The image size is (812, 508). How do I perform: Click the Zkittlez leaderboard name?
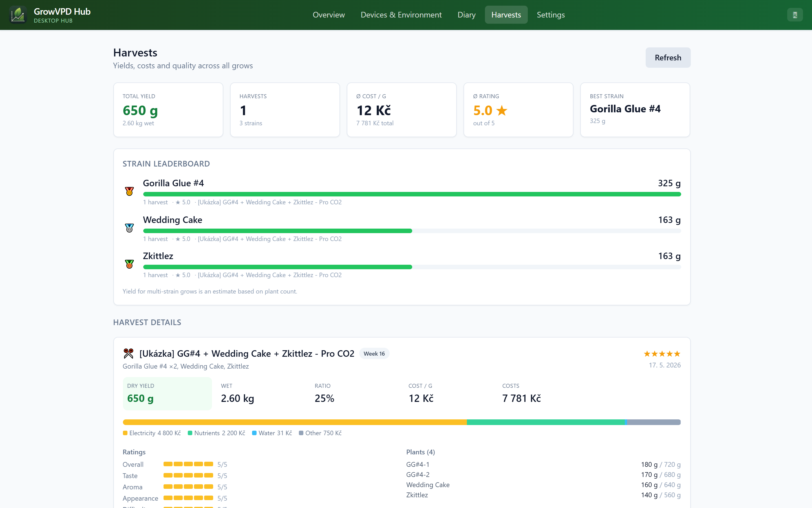[x=158, y=256]
